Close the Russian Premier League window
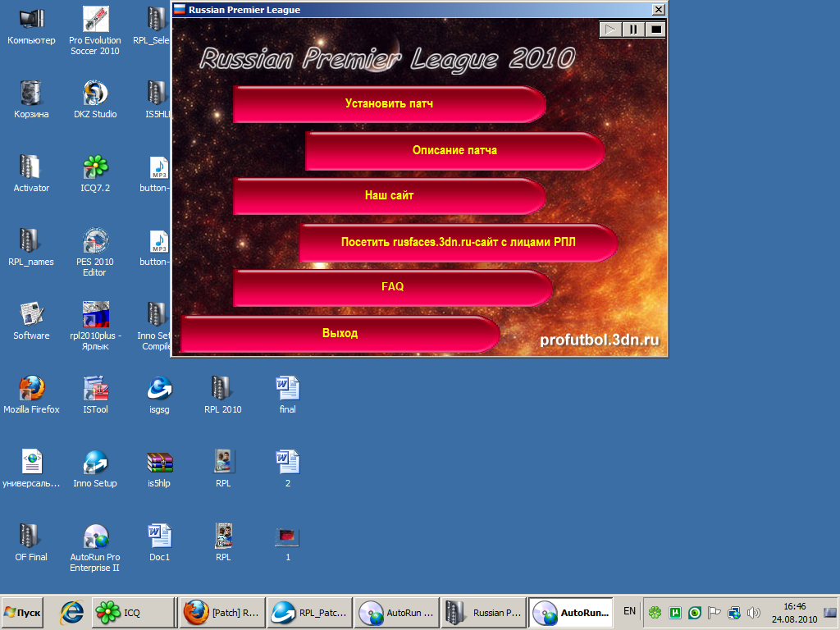This screenshot has width=840, height=630. 659,10
